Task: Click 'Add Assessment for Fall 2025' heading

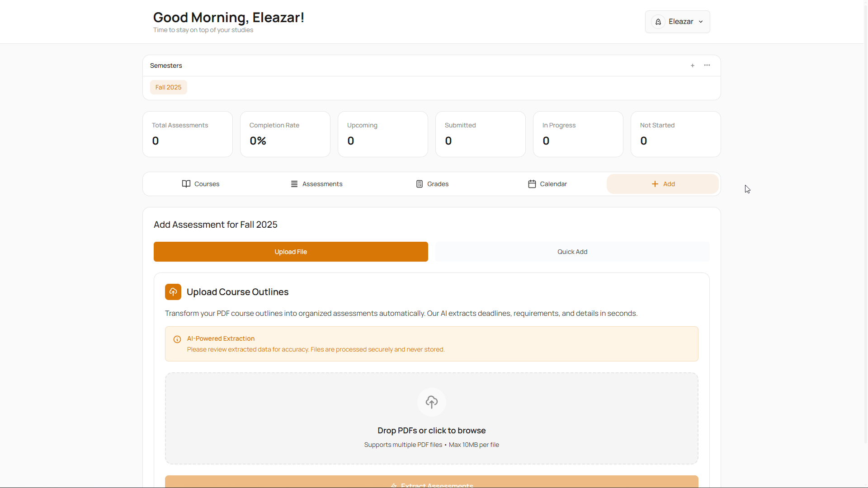Action: 216,225
